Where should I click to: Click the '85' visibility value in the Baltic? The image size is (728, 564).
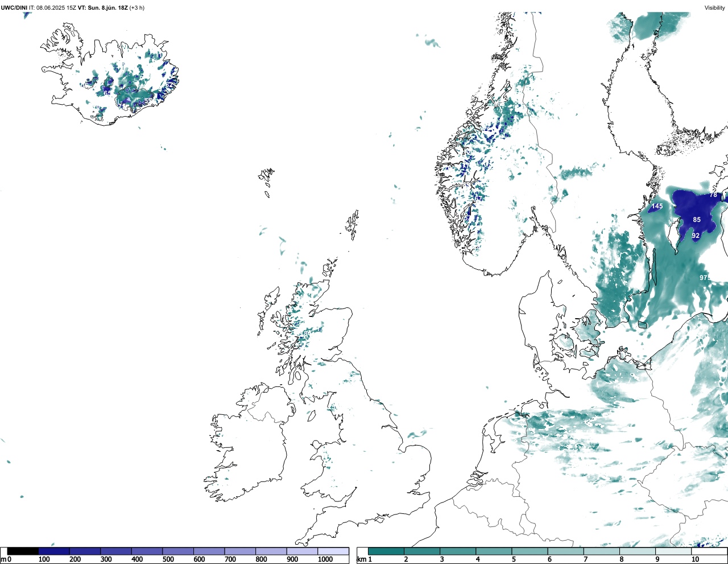(x=697, y=219)
